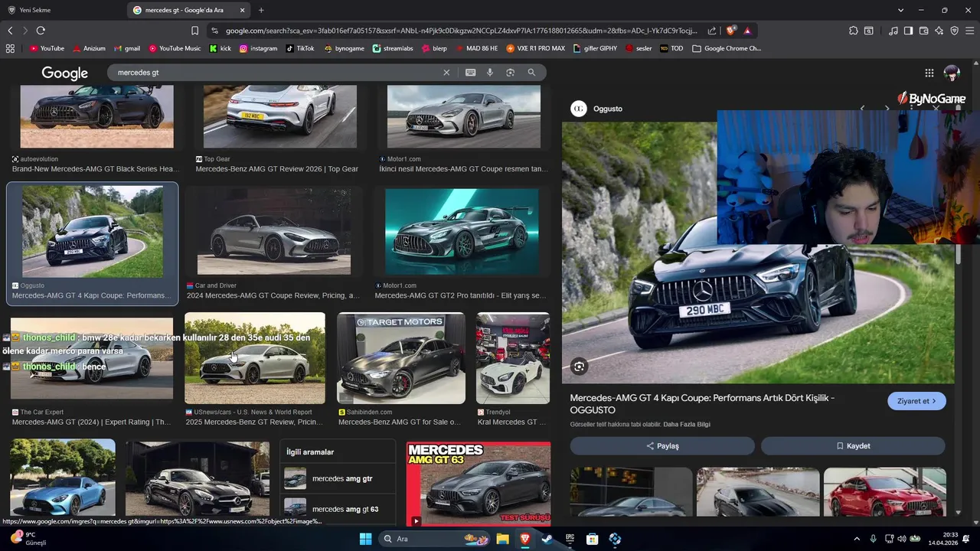This screenshot has height=551, width=980.
Task: Open the browser hamburger menu
Action: coord(969,31)
